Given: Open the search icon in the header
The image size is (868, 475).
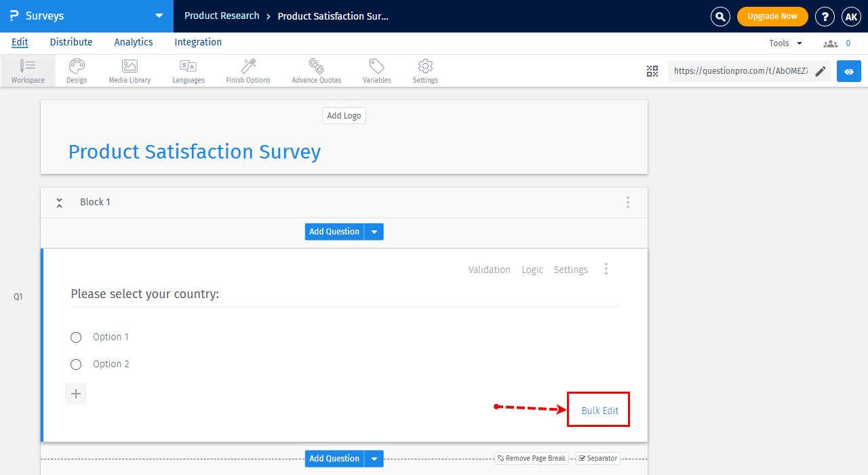Looking at the screenshot, I should pyautogui.click(x=720, y=16).
